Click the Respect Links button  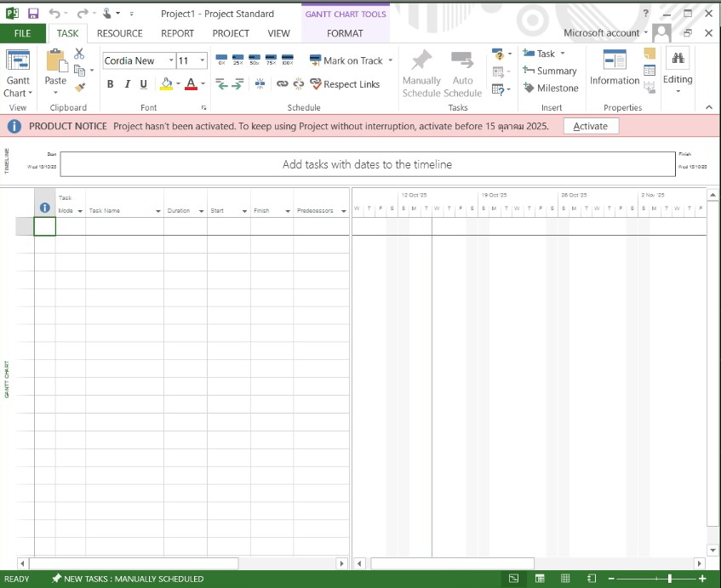point(346,84)
